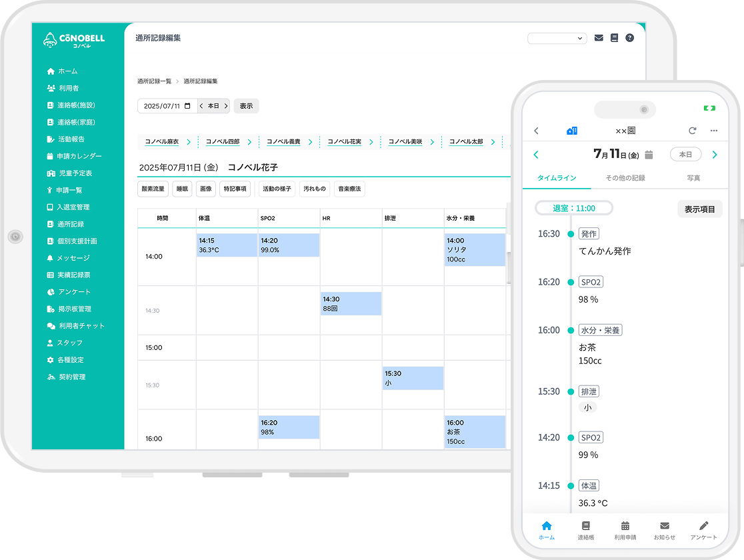
Task: Tap the calendar icon beside 7月11日
Action: (x=649, y=155)
